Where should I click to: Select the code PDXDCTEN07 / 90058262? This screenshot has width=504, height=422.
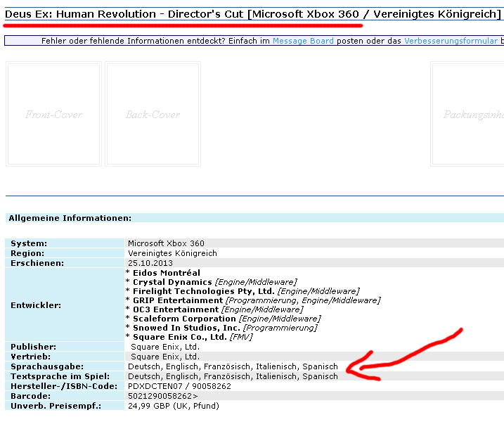pos(179,386)
